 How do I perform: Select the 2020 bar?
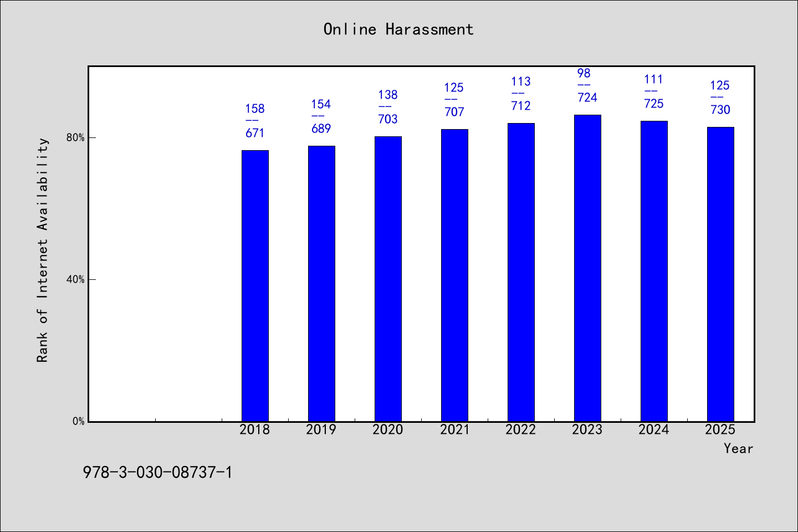[x=388, y=279]
